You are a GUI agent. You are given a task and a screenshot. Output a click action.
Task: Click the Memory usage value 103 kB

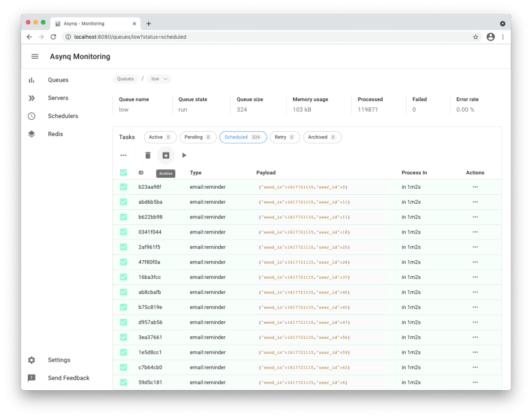tap(302, 109)
